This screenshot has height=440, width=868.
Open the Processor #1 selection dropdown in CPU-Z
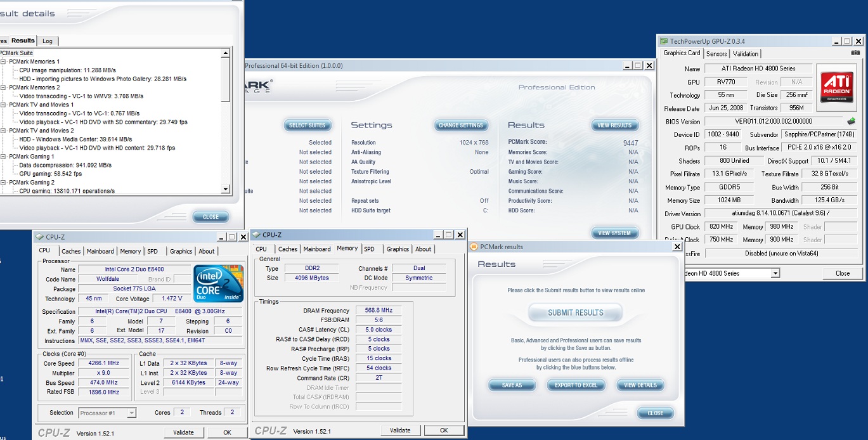pos(131,413)
